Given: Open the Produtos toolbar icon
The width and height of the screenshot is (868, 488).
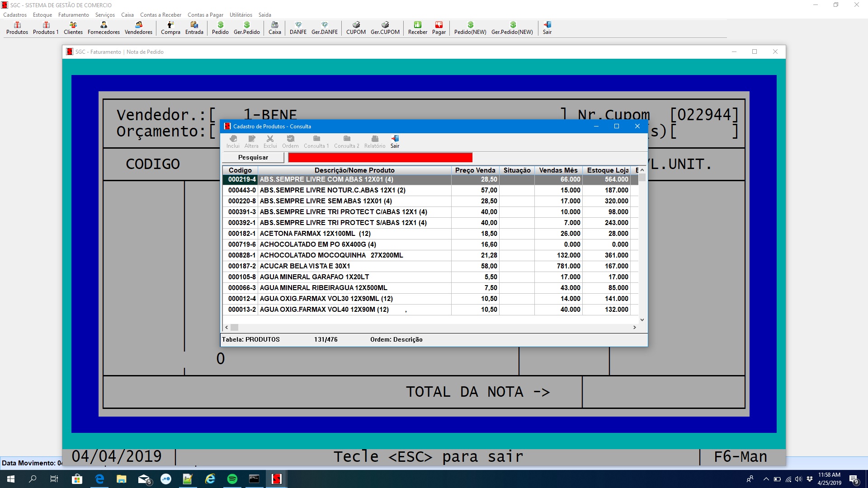Looking at the screenshot, I should tap(17, 28).
